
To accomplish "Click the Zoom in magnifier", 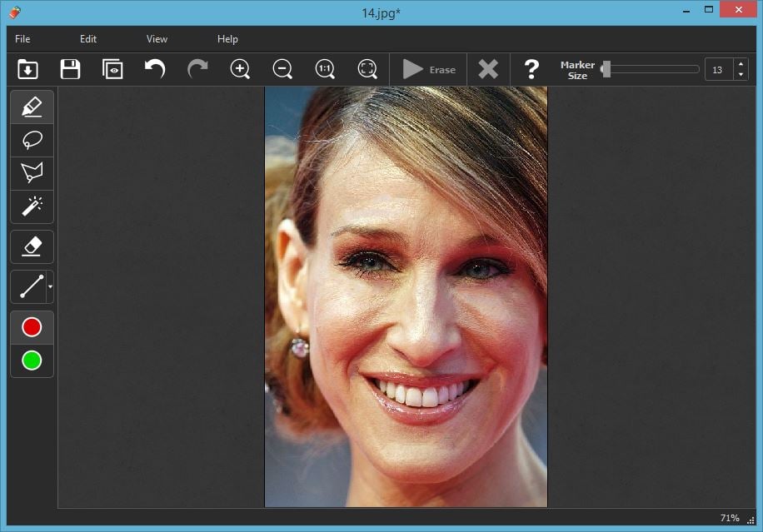I will (240, 69).
